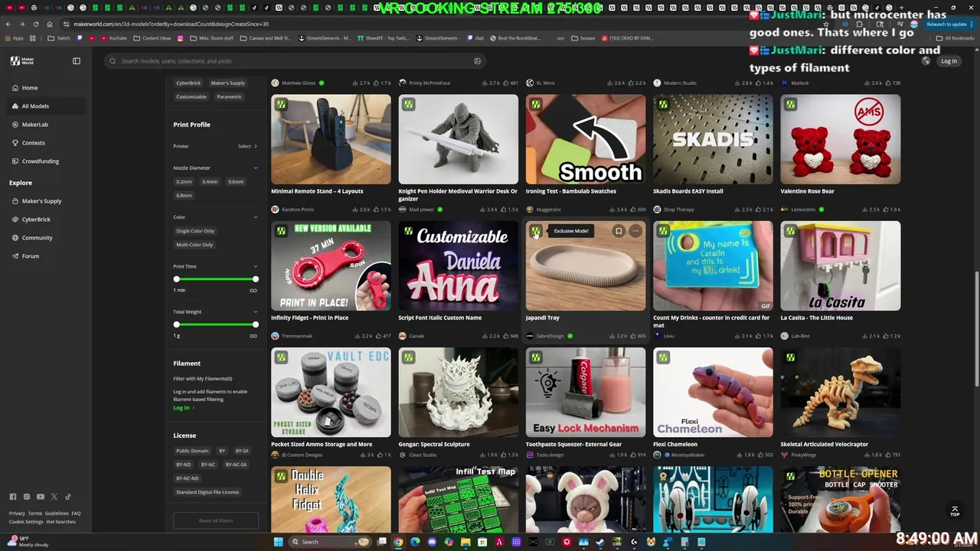Image resolution: width=980 pixels, height=551 pixels.
Task: Click the print-profile badge on Flexi Chameleon card
Action: coord(663,357)
